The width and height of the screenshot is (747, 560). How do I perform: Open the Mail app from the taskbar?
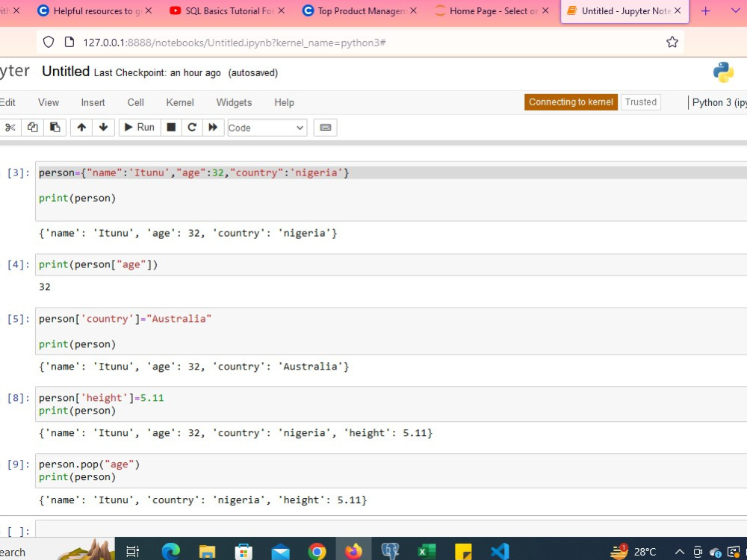[280, 552]
